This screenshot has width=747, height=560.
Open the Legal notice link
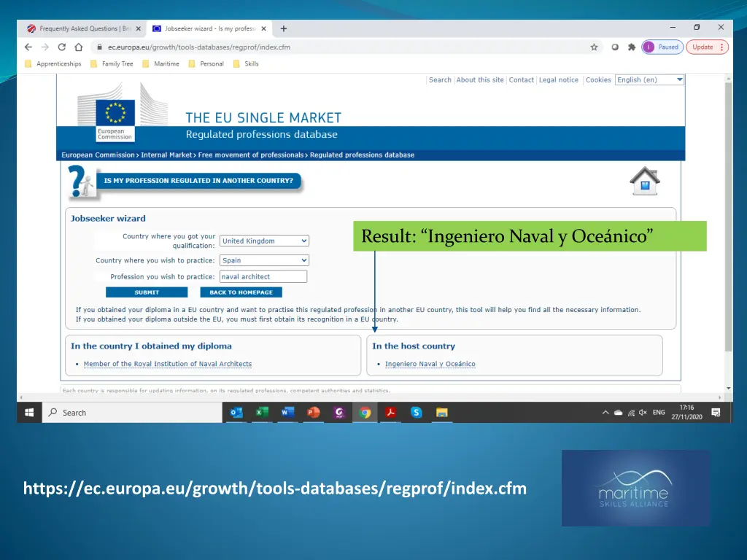558,80
